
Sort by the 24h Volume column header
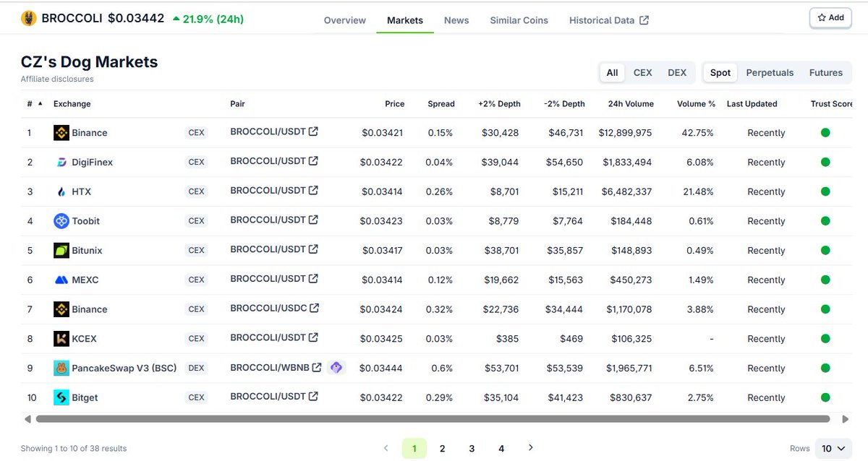pyautogui.click(x=631, y=103)
